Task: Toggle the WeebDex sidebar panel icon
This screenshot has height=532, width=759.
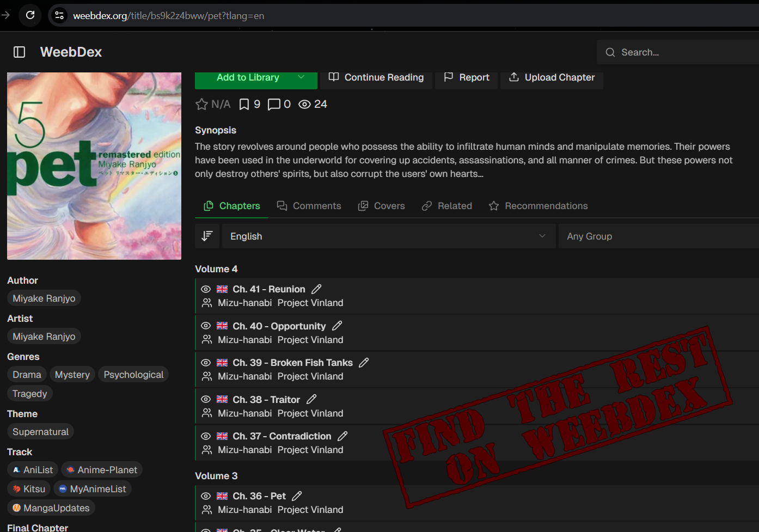Action: pos(20,52)
